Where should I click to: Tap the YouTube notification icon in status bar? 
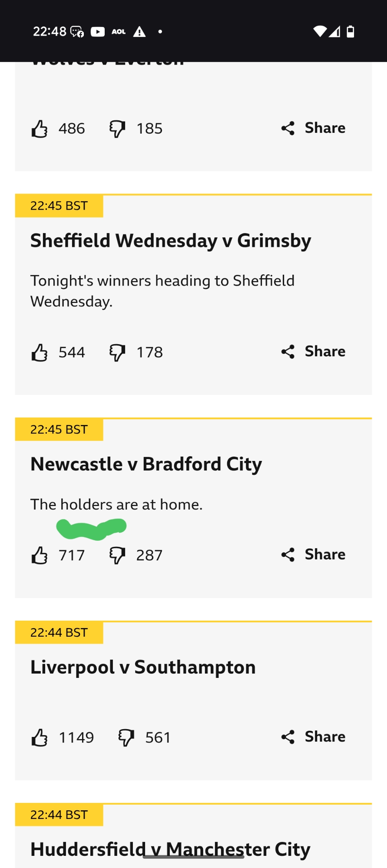click(x=98, y=32)
